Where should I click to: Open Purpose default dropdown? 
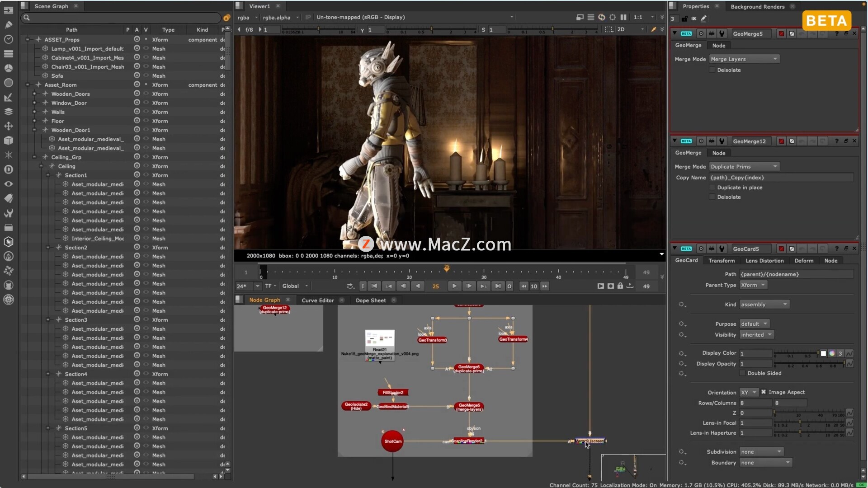pos(755,324)
